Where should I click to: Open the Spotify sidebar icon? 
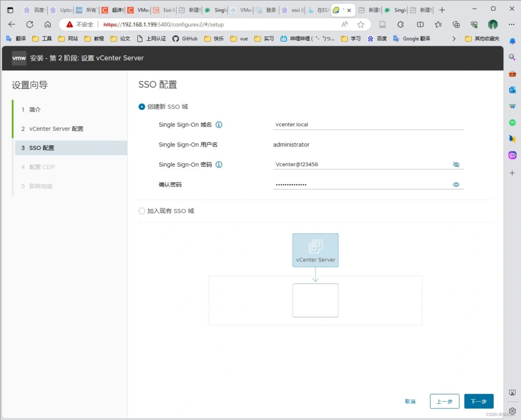tap(512, 123)
